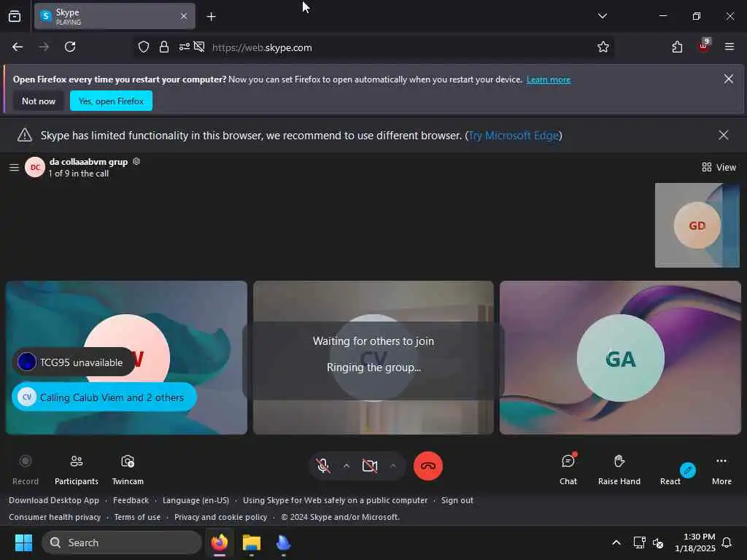Open Try Microsoft Edge link
The width and height of the screenshot is (747, 560).
click(514, 136)
